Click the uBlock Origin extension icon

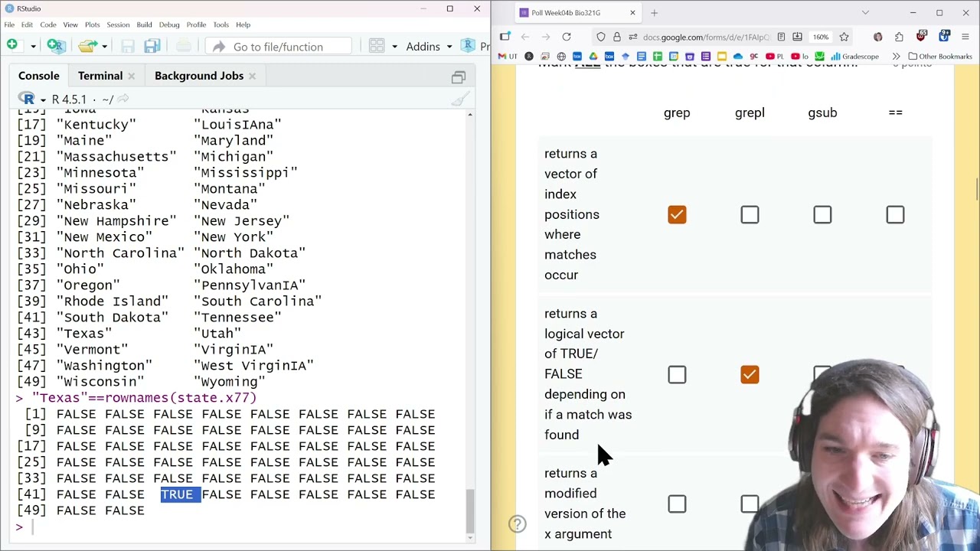[921, 37]
